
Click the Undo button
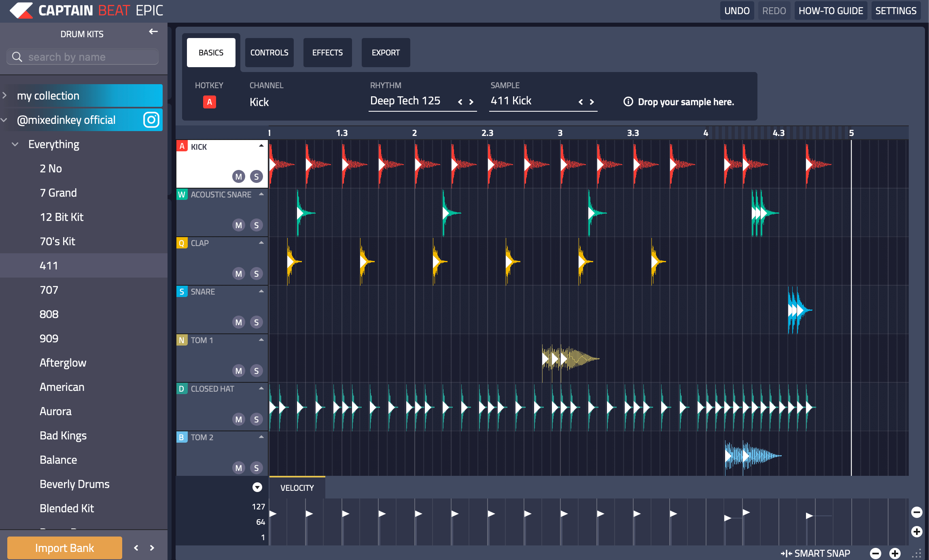[737, 11]
